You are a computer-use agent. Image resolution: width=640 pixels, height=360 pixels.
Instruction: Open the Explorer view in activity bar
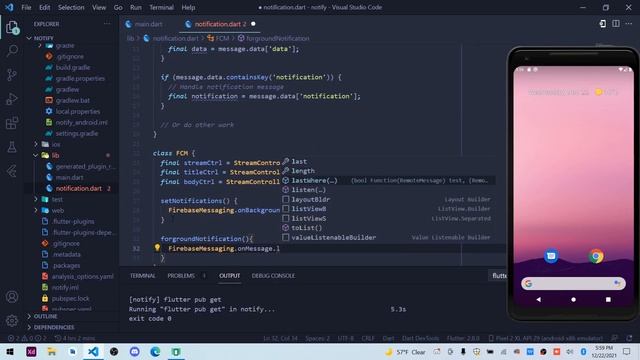[12, 27]
